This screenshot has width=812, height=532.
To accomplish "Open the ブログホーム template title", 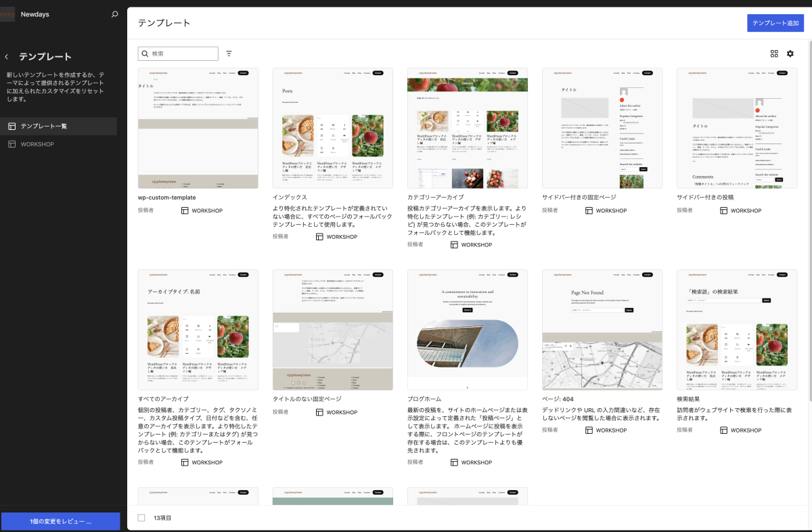I will click(x=424, y=399).
